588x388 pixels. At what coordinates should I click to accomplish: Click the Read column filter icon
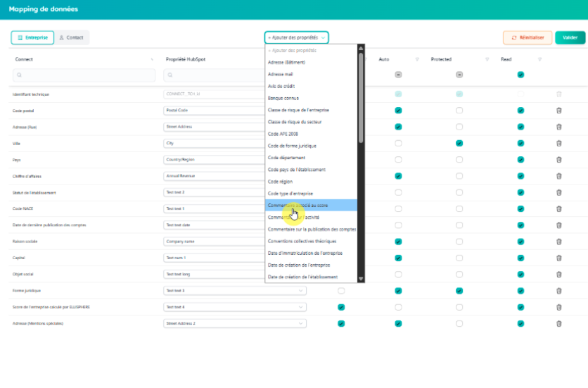539,59
